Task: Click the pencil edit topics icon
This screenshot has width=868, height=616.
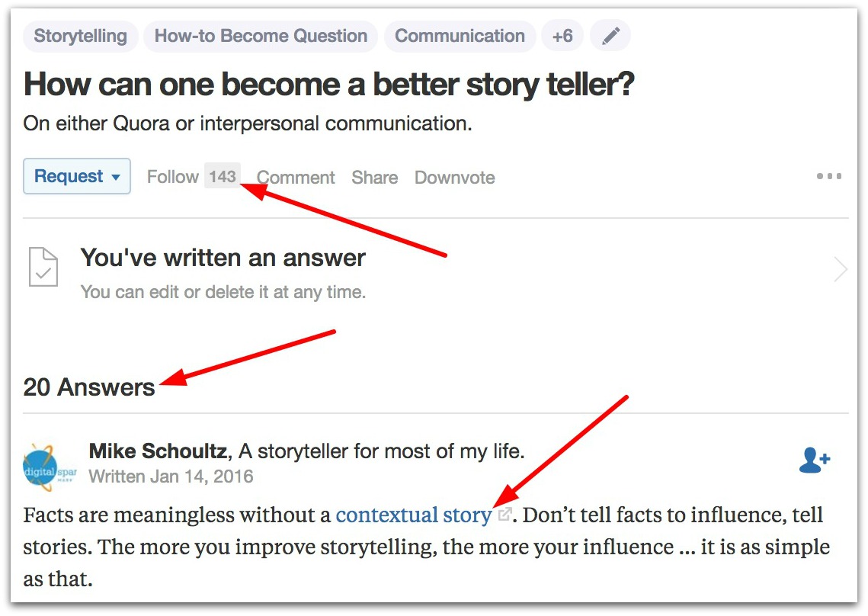Action: 610,36
